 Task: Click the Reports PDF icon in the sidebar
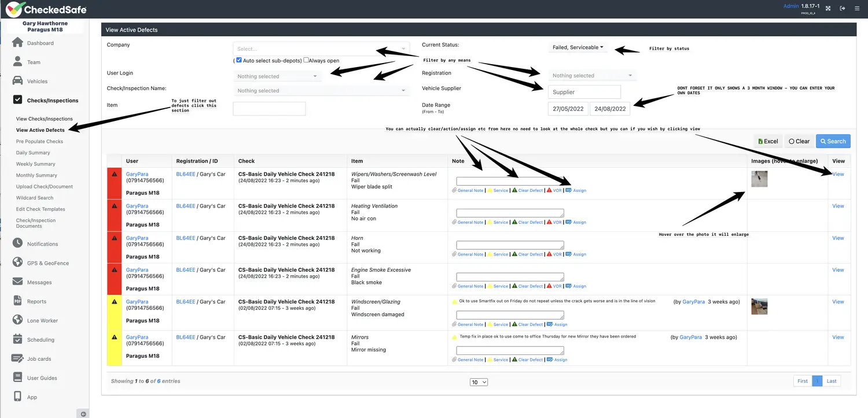coord(17,301)
